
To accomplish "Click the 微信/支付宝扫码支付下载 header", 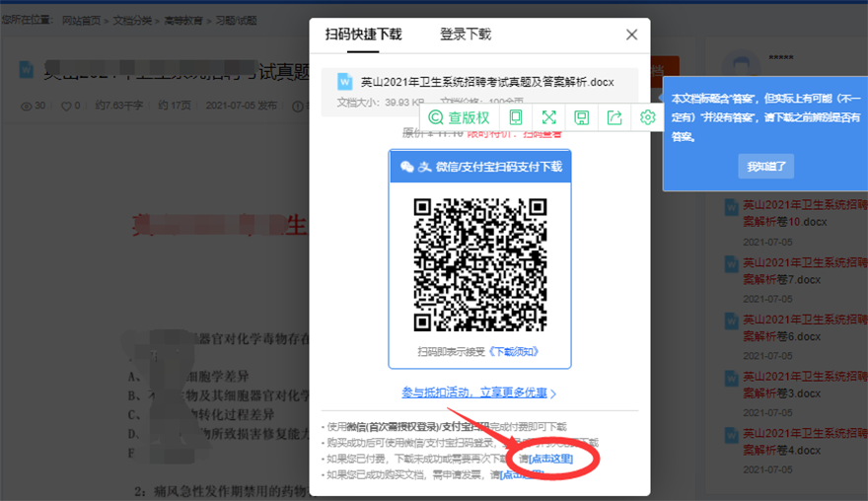I will 480,167.
